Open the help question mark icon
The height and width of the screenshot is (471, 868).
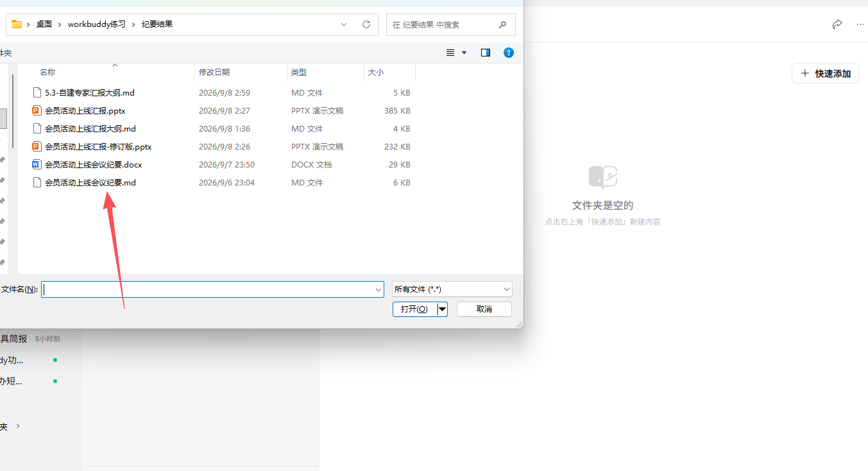pyautogui.click(x=509, y=53)
